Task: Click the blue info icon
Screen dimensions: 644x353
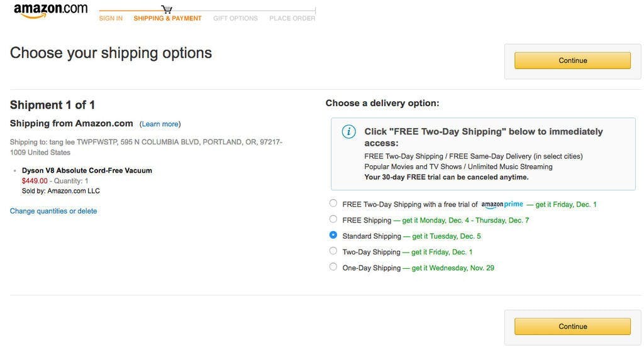Action: click(348, 131)
